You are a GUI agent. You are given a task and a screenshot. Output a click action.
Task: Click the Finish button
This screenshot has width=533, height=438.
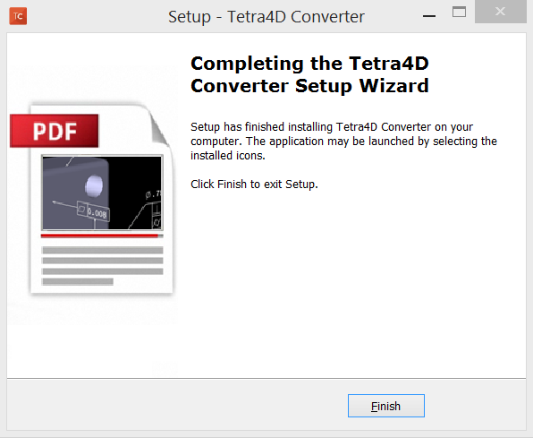click(386, 406)
